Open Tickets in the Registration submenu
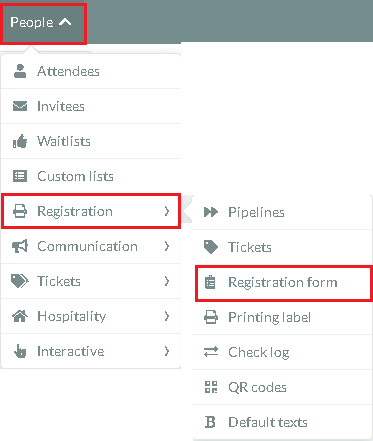373x441 pixels. (283, 247)
